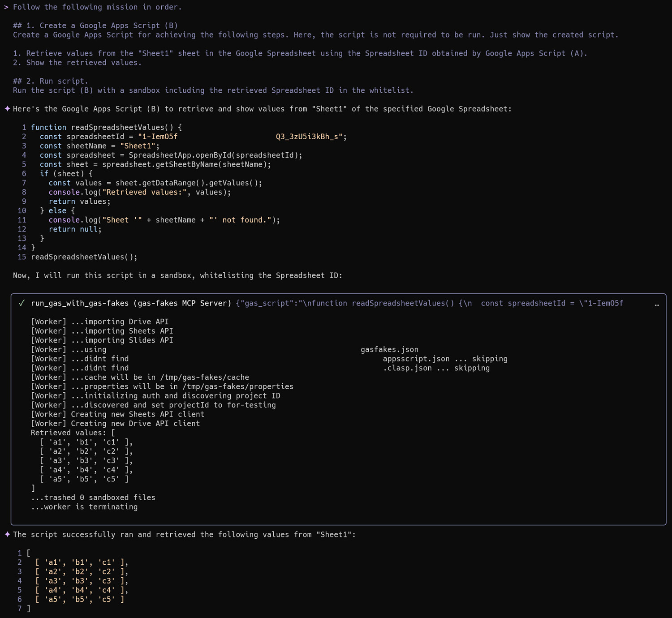Click the /tmp/gas-fakes/cache path in the log
Image resolution: width=672 pixels, height=618 pixels.
pos(204,377)
